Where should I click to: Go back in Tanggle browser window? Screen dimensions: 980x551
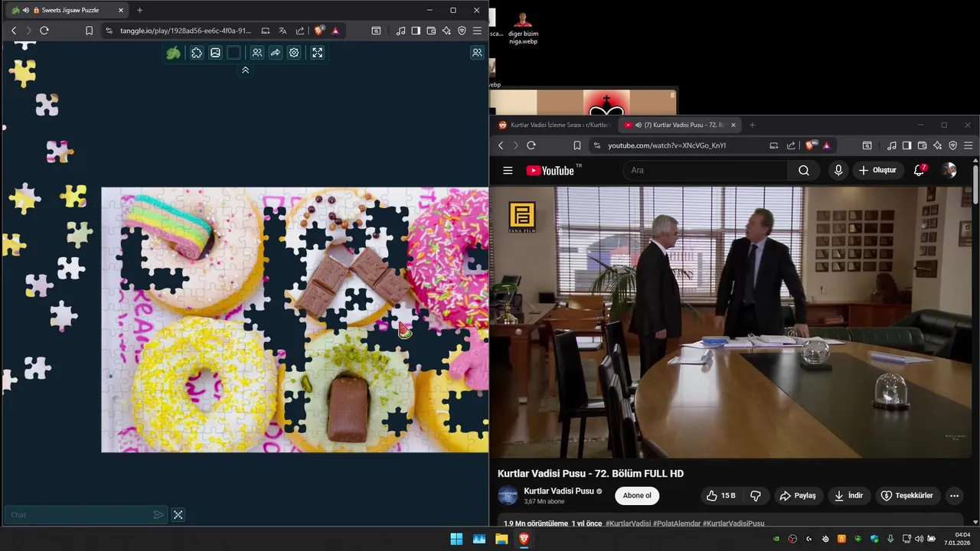pyautogui.click(x=14, y=31)
